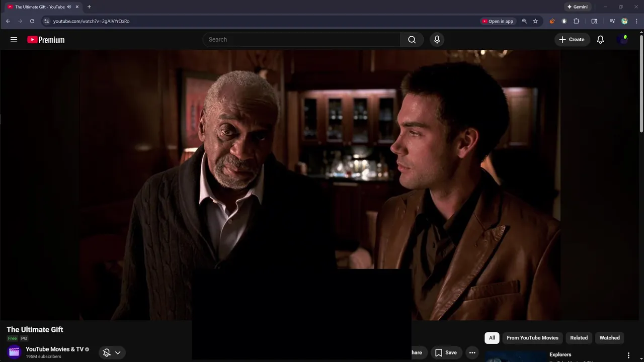The image size is (644, 362).
Task: Click the PG rating badge
Action: tap(24, 338)
